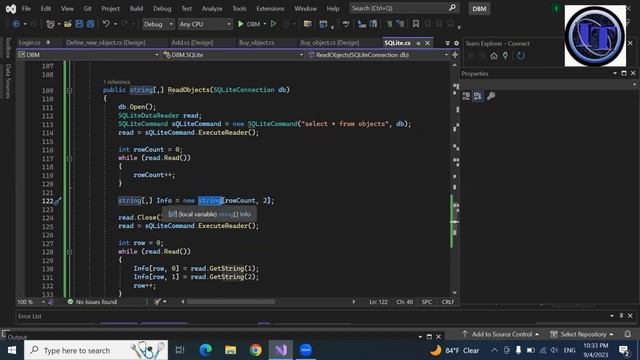Click the CRLF line ending indicator
Viewport: 640px width, 360px height.
click(x=448, y=302)
